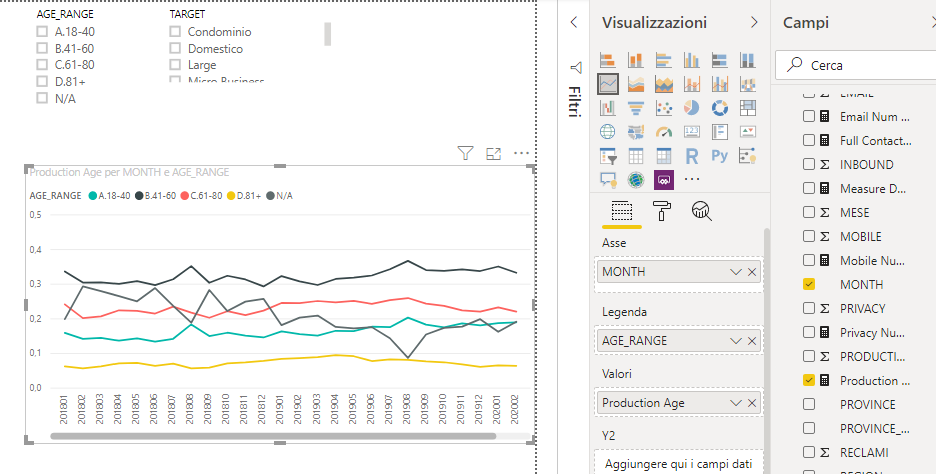This screenshot has height=474, width=936.
Task: Open the Format paint roller tab
Action: click(662, 211)
